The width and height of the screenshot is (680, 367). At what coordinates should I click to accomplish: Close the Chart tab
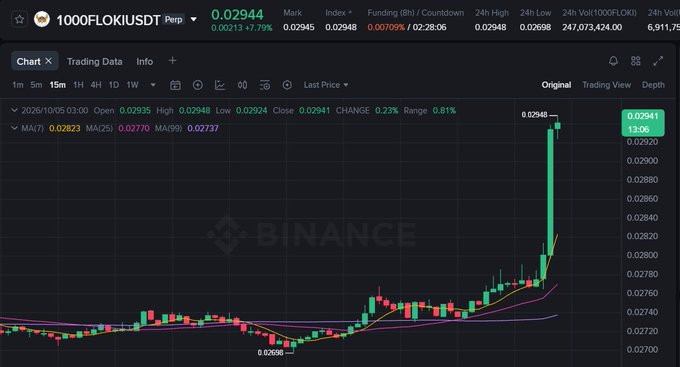[49, 61]
